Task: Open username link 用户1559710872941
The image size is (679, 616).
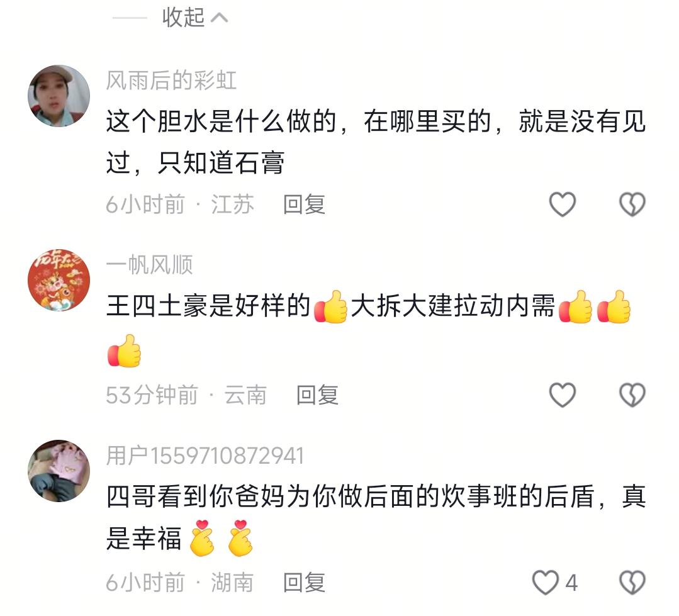Action: click(205, 456)
